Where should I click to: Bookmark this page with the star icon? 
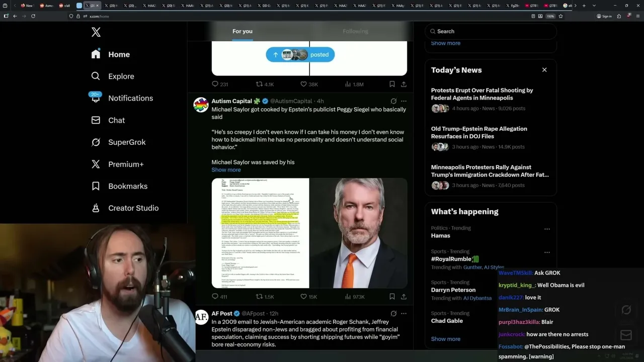pos(560,16)
